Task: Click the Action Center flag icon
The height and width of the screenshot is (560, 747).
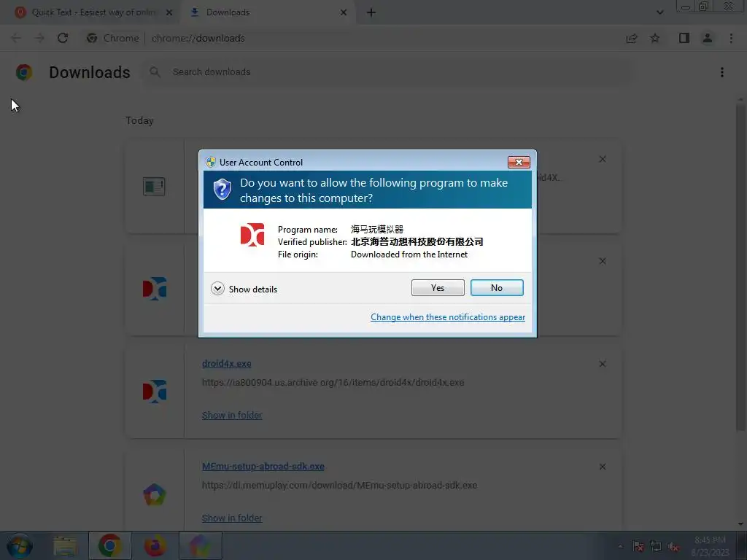Action: coord(638,547)
